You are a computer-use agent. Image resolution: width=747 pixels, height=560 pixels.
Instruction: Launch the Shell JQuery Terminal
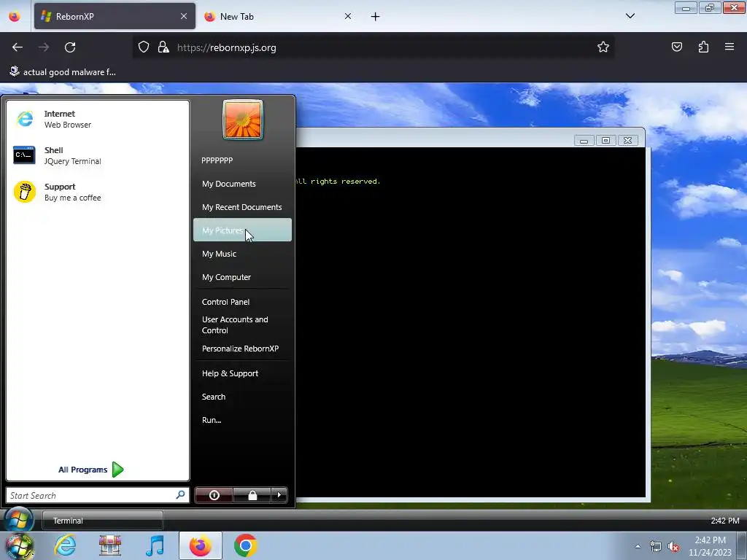(98, 156)
